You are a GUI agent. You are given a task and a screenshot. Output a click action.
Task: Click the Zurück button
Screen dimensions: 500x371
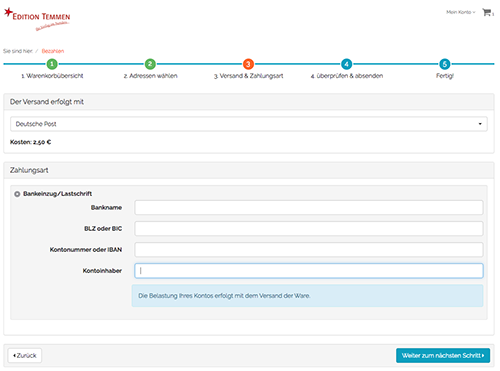[25, 355]
